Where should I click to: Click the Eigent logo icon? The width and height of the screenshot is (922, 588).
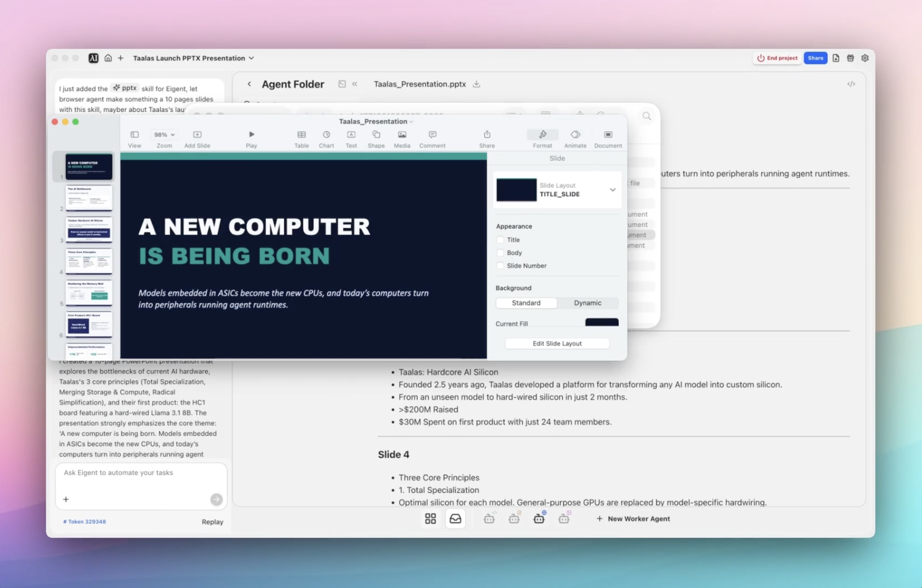point(93,58)
